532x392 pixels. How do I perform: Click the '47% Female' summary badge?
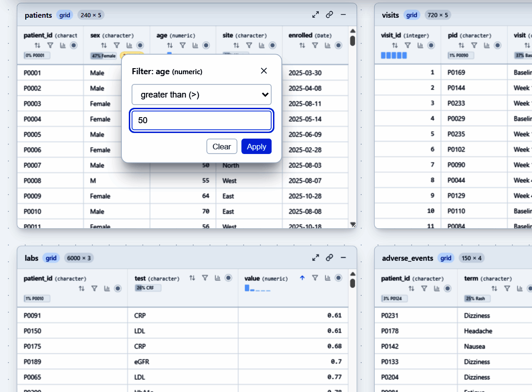pyautogui.click(x=104, y=56)
